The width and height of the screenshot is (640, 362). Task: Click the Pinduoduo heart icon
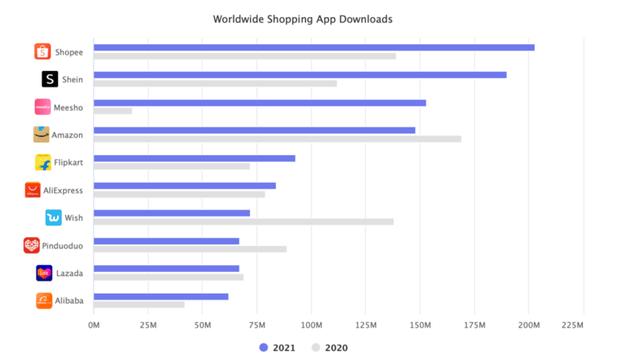pos(31,245)
